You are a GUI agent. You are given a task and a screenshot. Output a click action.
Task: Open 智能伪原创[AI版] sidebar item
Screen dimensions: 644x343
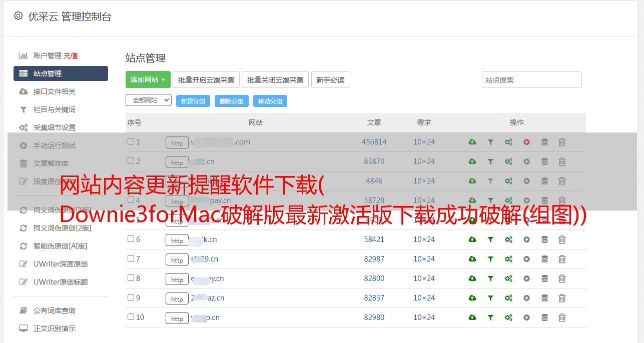[x=61, y=246]
